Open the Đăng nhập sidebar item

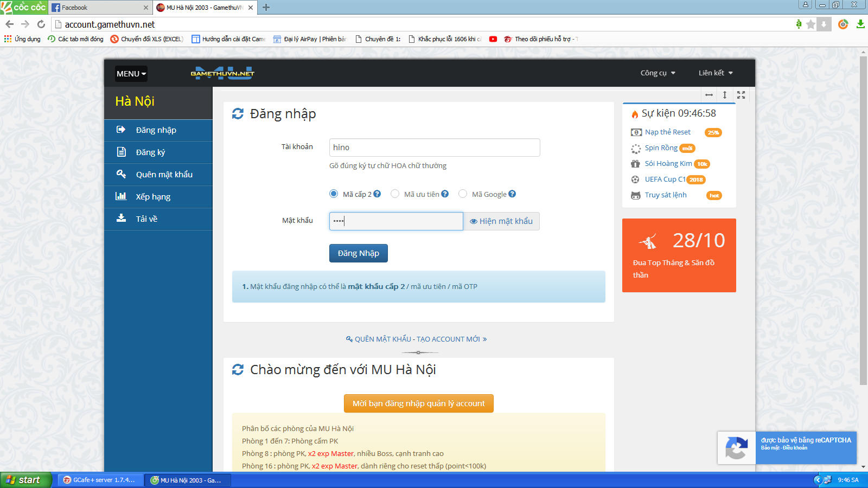tap(158, 130)
